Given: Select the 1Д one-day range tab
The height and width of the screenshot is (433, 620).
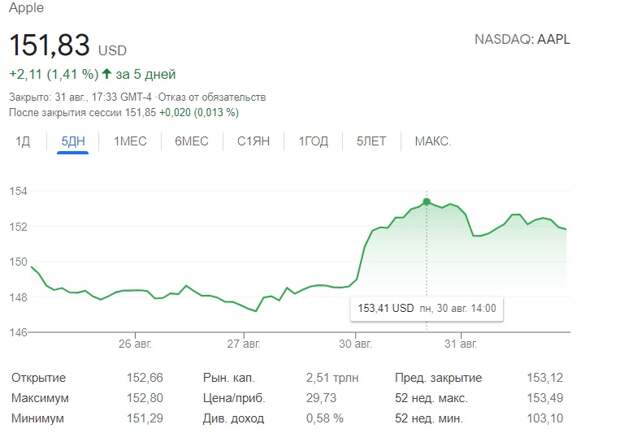Looking at the screenshot, I should (23, 141).
